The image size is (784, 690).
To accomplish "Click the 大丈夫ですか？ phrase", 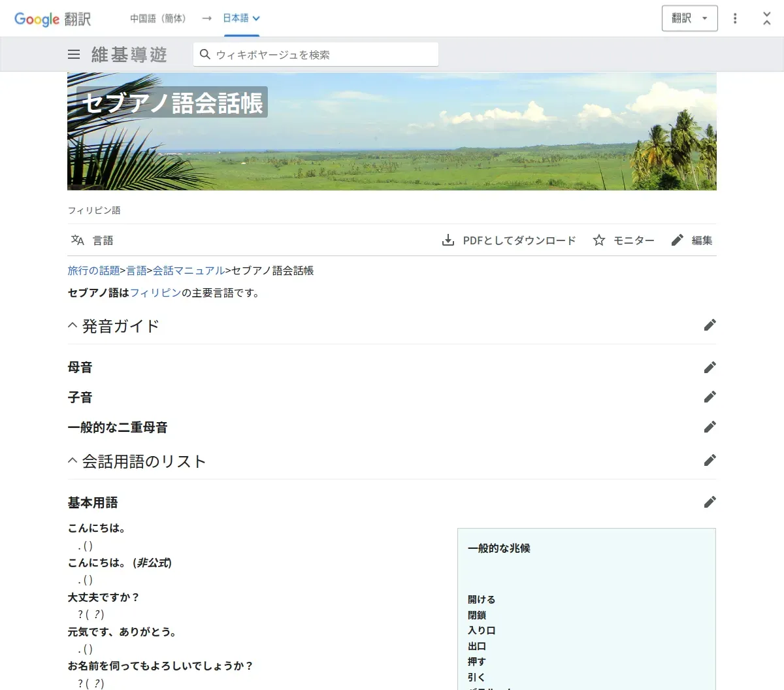I will point(104,597).
